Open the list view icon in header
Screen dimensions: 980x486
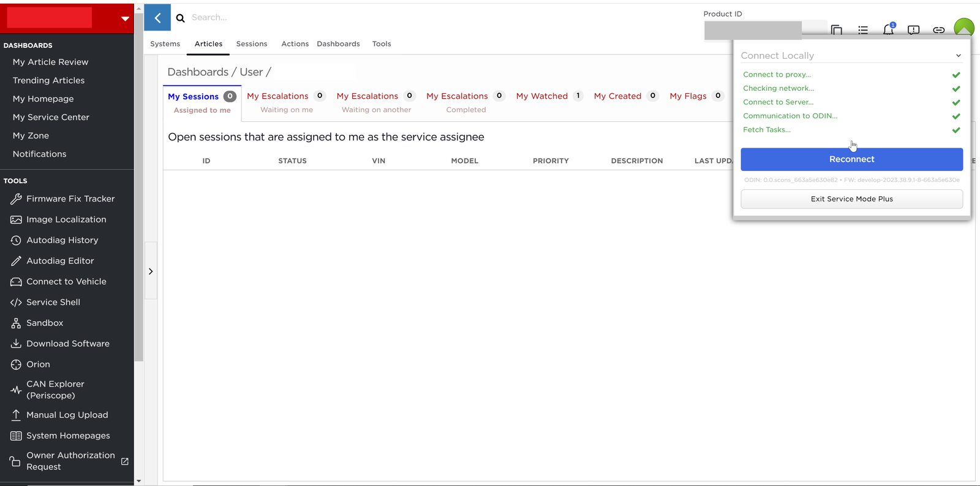point(863,29)
